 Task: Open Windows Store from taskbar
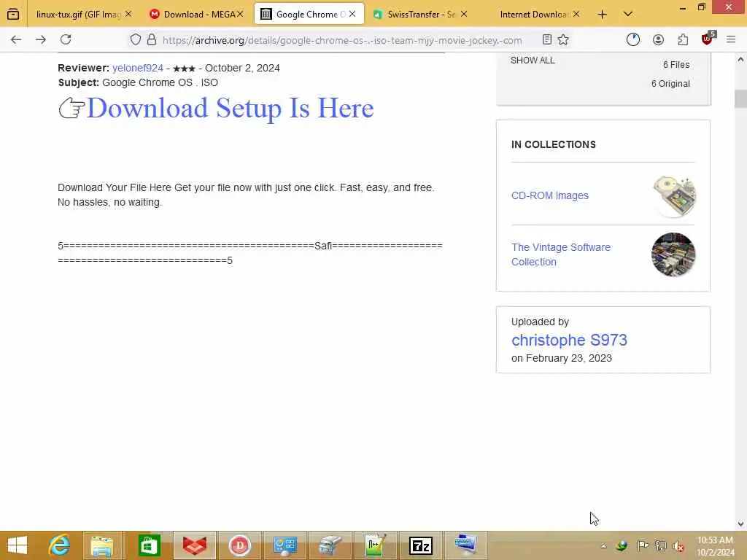click(x=149, y=545)
